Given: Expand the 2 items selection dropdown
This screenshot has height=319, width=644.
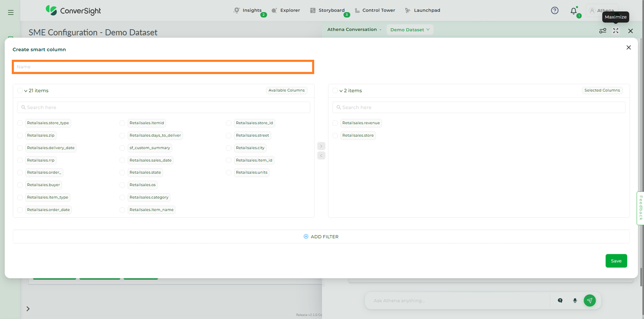Looking at the screenshot, I should 341,91.
